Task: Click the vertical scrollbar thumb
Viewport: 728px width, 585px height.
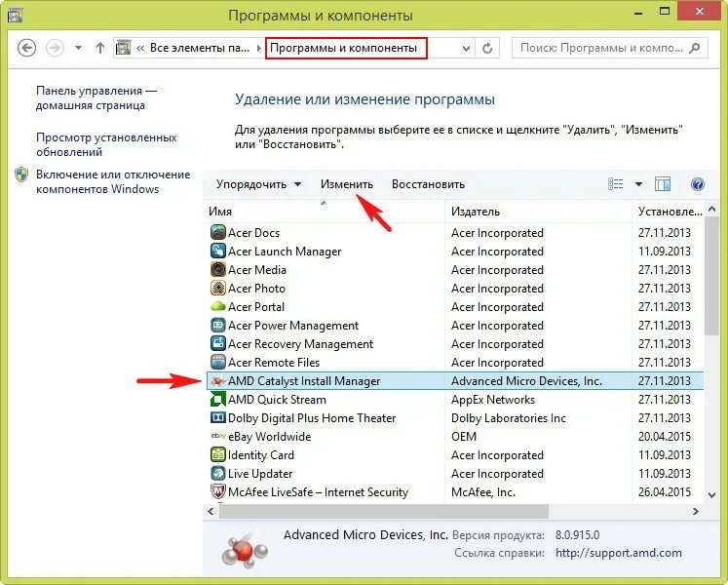Action: pyautogui.click(x=711, y=276)
